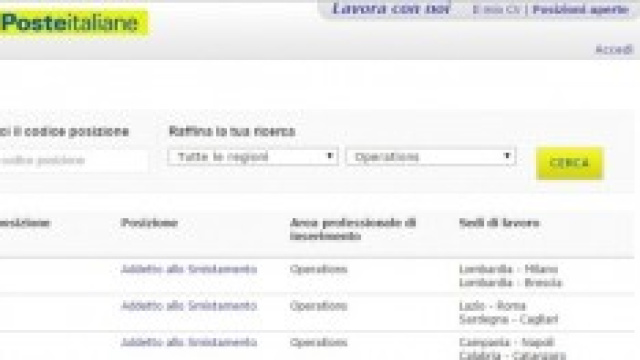The image size is (640, 360).
Task: Select the Area professionale di inserimento header
Action: (353, 229)
